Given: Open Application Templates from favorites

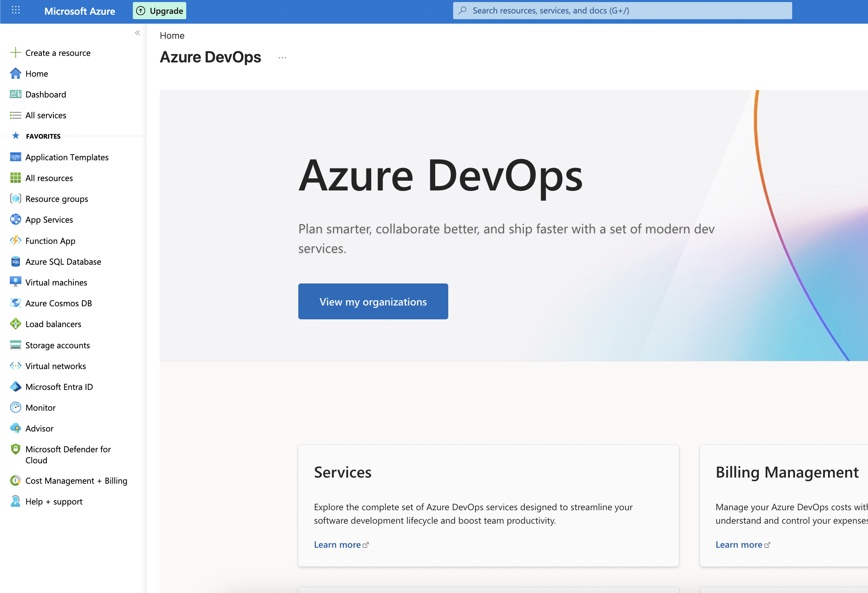Looking at the screenshot, I should 67,157.
